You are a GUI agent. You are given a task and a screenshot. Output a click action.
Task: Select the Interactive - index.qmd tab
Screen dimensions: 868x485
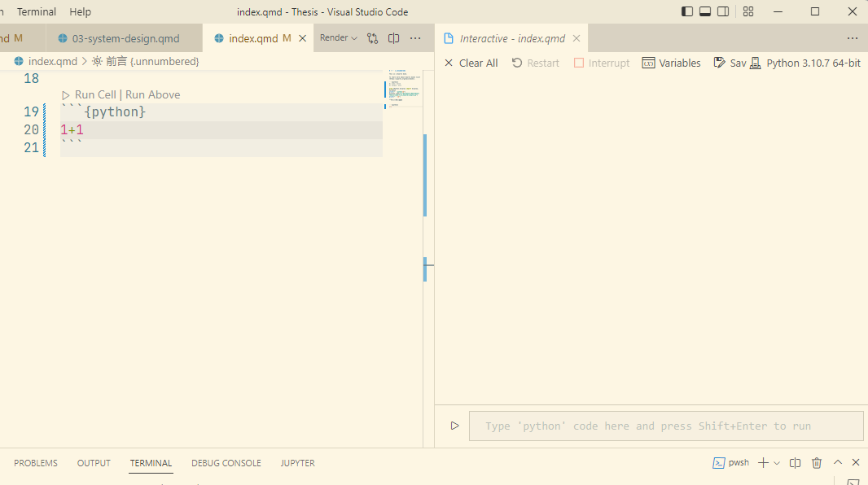pyautogui.click(x=512, y=38)
